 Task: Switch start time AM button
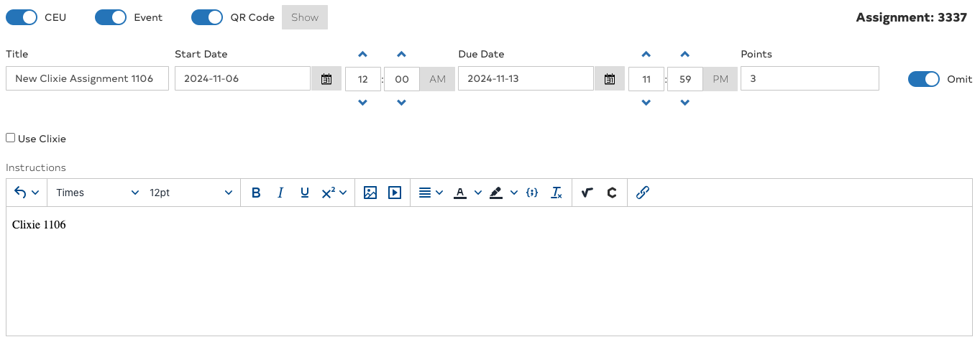[x=438, y=79]
